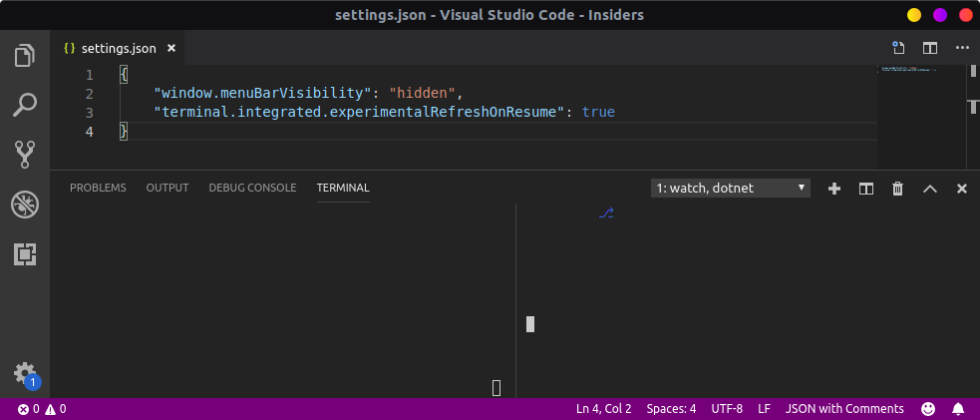Click "terminal.integrated.experimentalRefreshOnResume" key

tap(359, 113)
